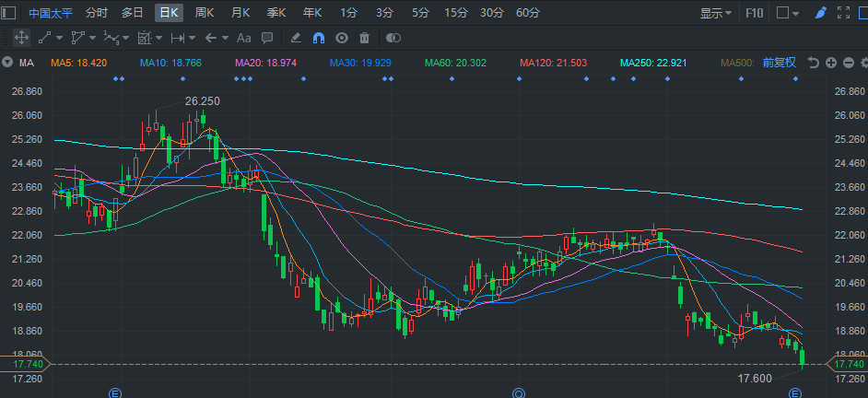Switch to the 60分 minute tab
Image resolution: width=868 pixels, height=398 pixels.
click(528, 12)
